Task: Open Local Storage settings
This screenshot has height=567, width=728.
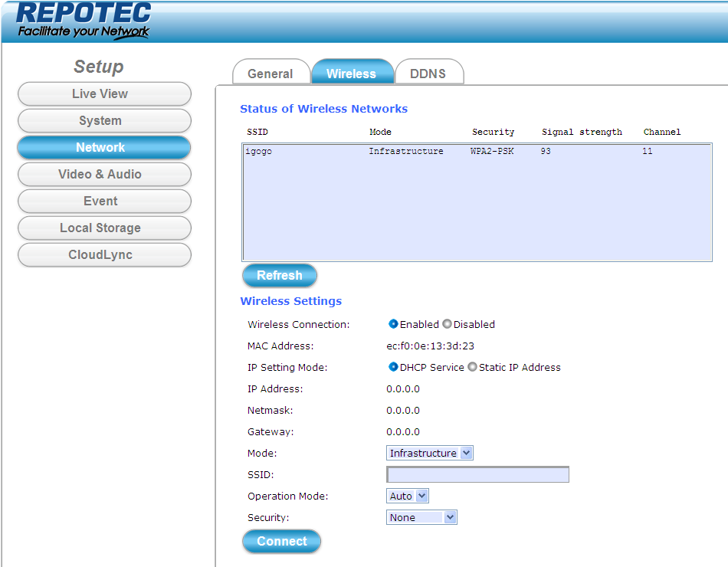Action: point(104,228)
